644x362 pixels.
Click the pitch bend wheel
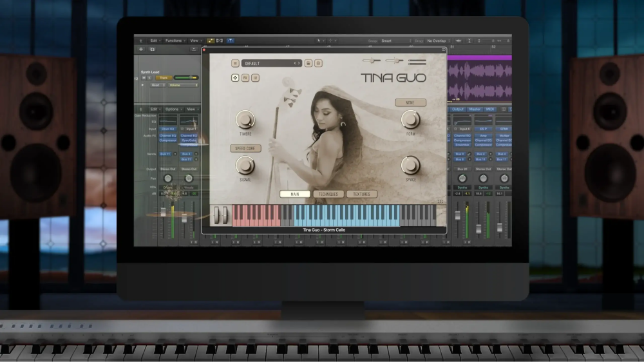[217, 215]
